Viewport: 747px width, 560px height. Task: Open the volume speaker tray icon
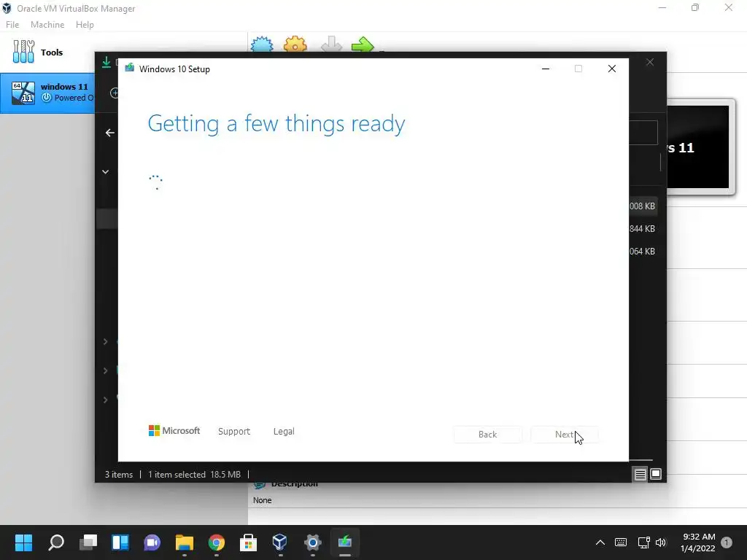pos(661,542)
